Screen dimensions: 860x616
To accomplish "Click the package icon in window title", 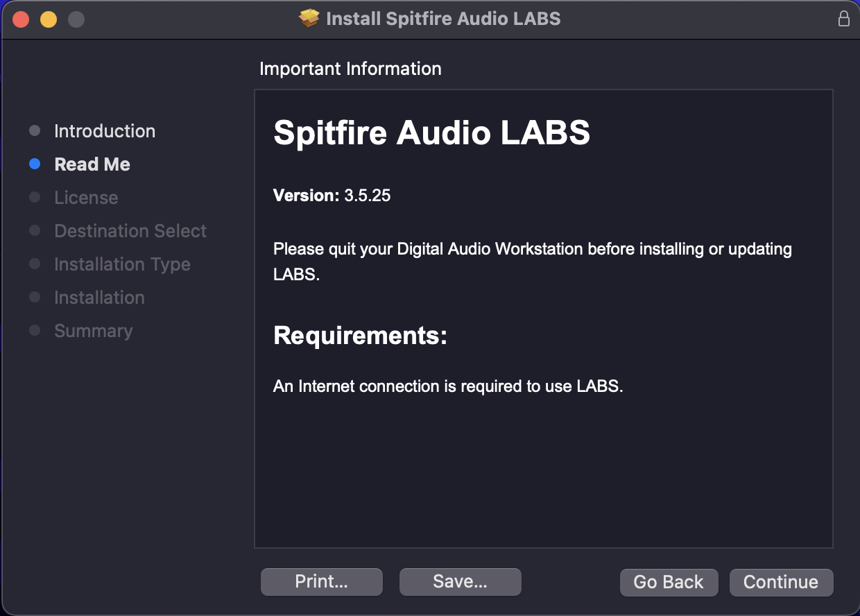I will [x=309, y=19].
